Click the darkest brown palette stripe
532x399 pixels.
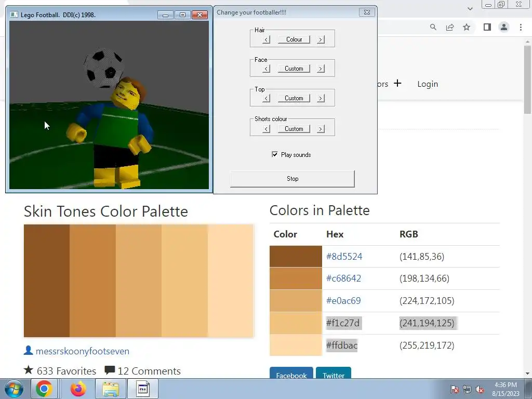point(47,281)
